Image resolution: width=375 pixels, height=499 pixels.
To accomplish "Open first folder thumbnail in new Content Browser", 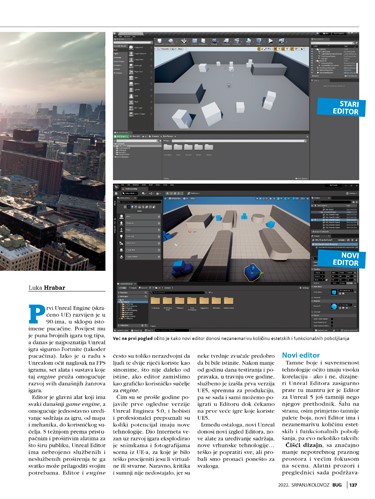I will [155, 301].
